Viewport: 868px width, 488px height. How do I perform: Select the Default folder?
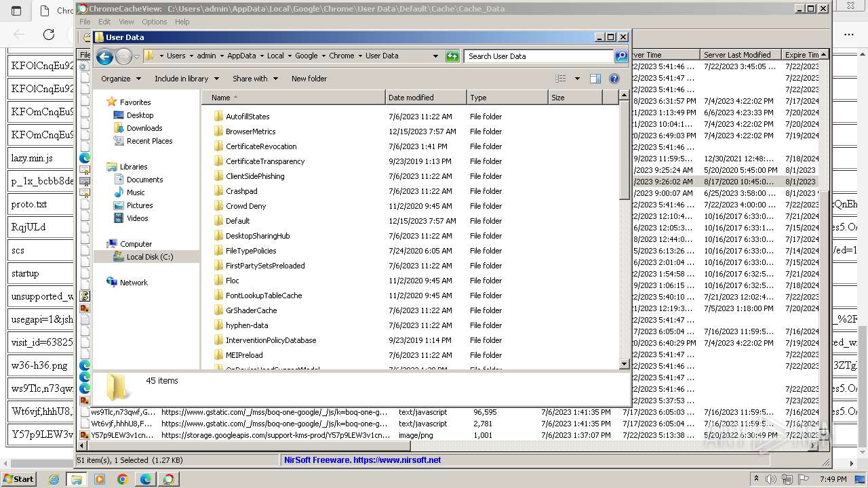pyautogui.click(x=237, y=221)
